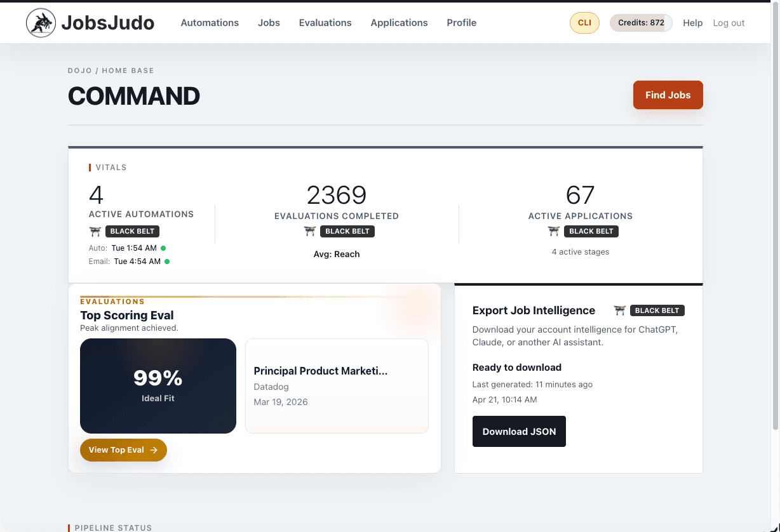Image resolution: width=780 pixels, height=532 pixels.
Task: Click Black Belt badge under Active Applications
Action: [x=591, y=232]
